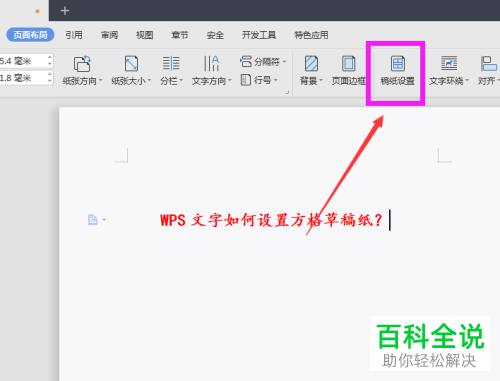Expand the 纸张大小 dropdown arrow

pos(149,81)
